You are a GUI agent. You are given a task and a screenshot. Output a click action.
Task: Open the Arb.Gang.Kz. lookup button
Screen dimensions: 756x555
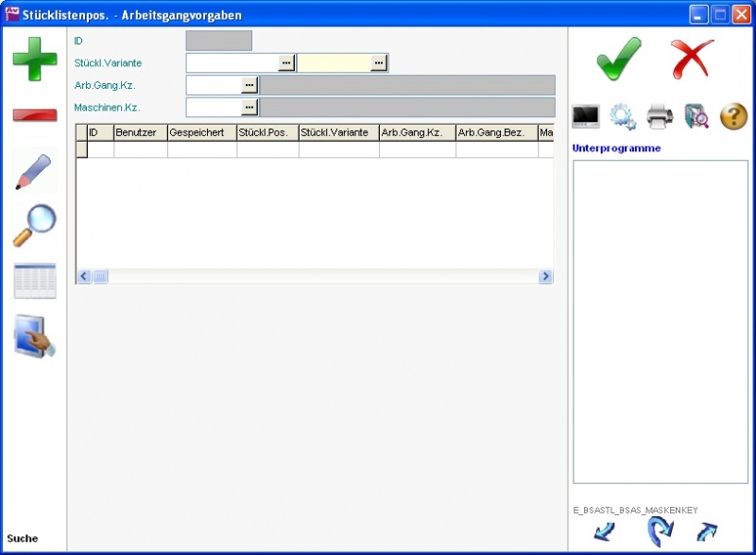tap(249, 85)
